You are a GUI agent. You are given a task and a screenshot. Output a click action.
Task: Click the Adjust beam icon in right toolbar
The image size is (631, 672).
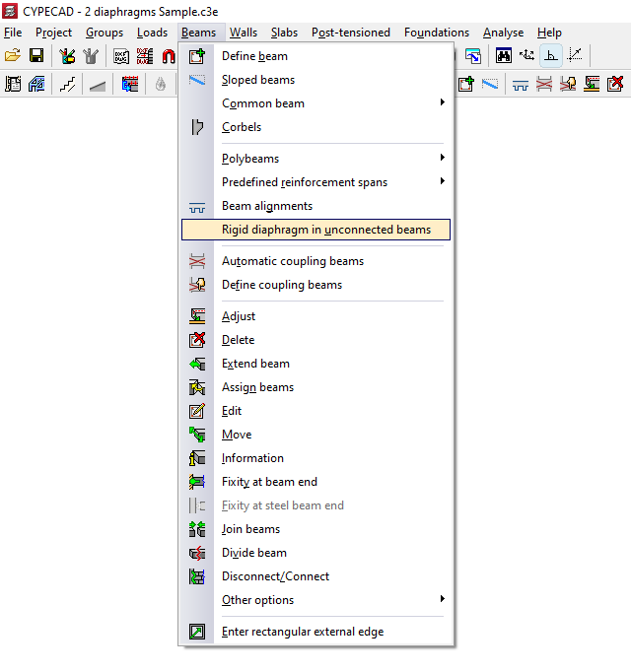coord(592,84)
